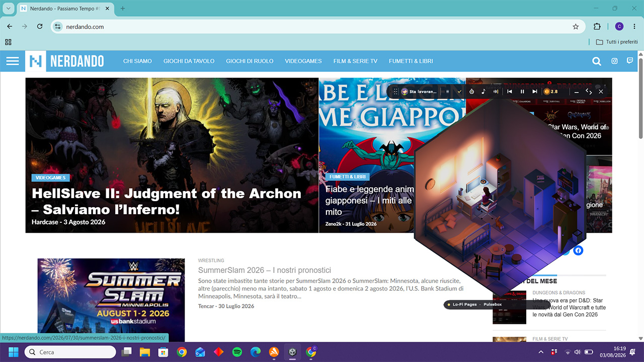The width and height of the screenshot is (644, 362).
Task: Open the Chrome three-dot menu
Action: [x=634, y=27]
